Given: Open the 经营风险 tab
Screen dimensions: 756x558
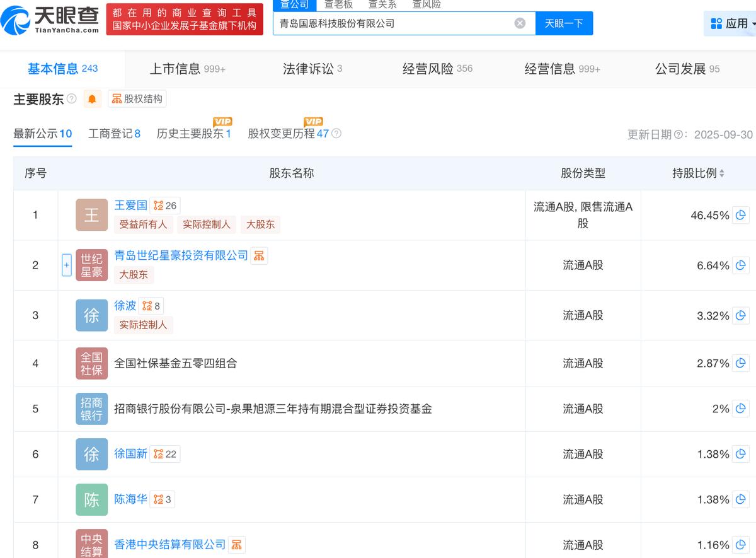Looking at the screenshot, I should tap(437, 69).
